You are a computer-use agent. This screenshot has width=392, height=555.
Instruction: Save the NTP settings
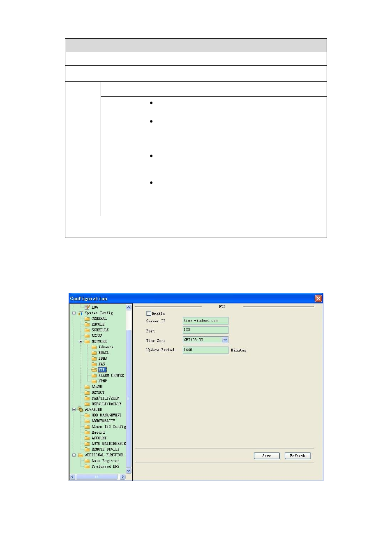(x=267, y=456)
